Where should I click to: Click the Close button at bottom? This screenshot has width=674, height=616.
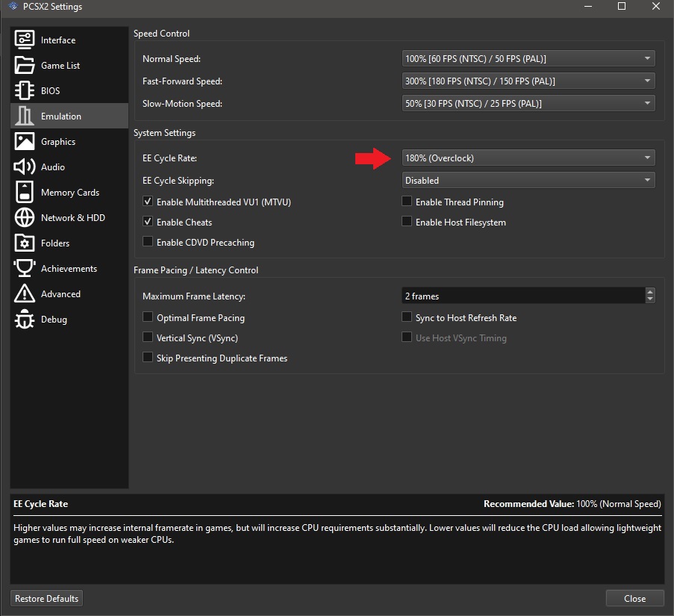pos(634,598)
